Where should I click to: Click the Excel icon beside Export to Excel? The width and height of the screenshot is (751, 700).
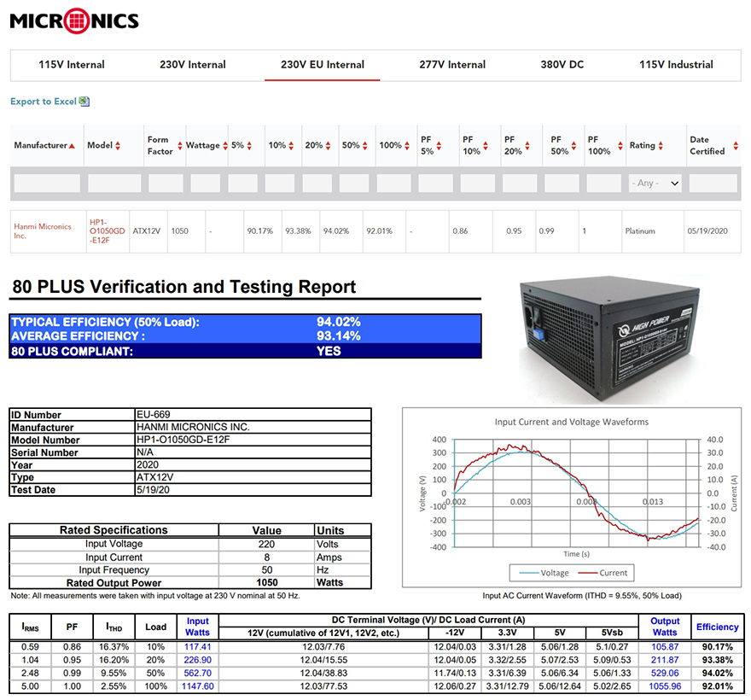coord(84,101)
